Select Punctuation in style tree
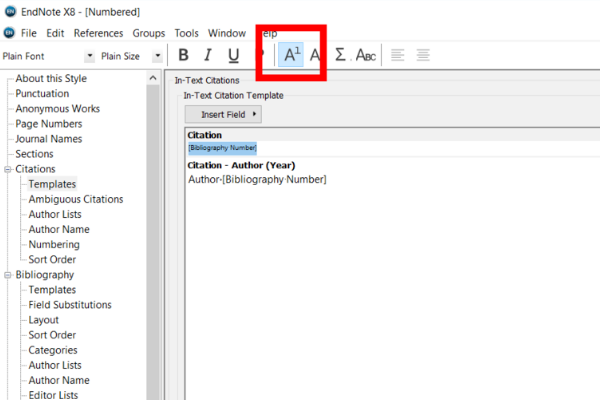The image size is (600, 400). coord(42,93)
